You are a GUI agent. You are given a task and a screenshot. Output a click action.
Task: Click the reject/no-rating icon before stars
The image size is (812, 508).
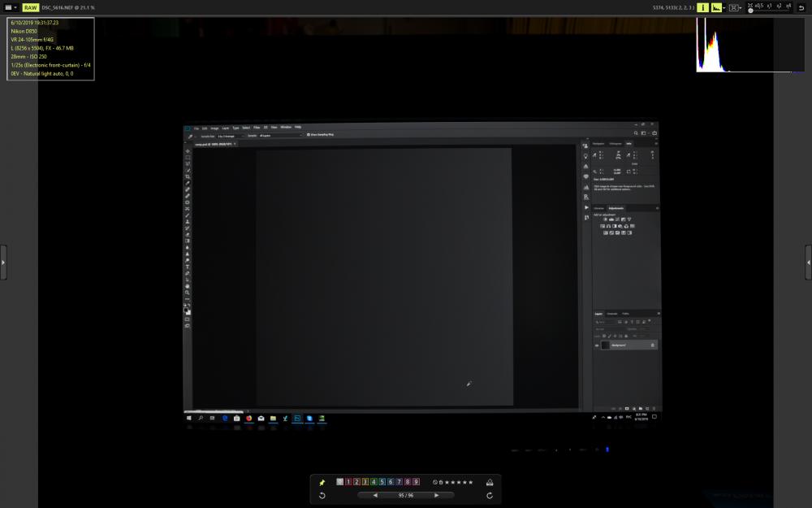point(435,482)
